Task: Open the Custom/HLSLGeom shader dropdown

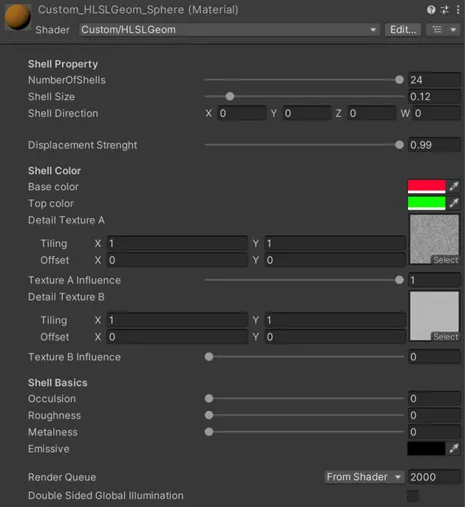Action: [x=229, y=30]
